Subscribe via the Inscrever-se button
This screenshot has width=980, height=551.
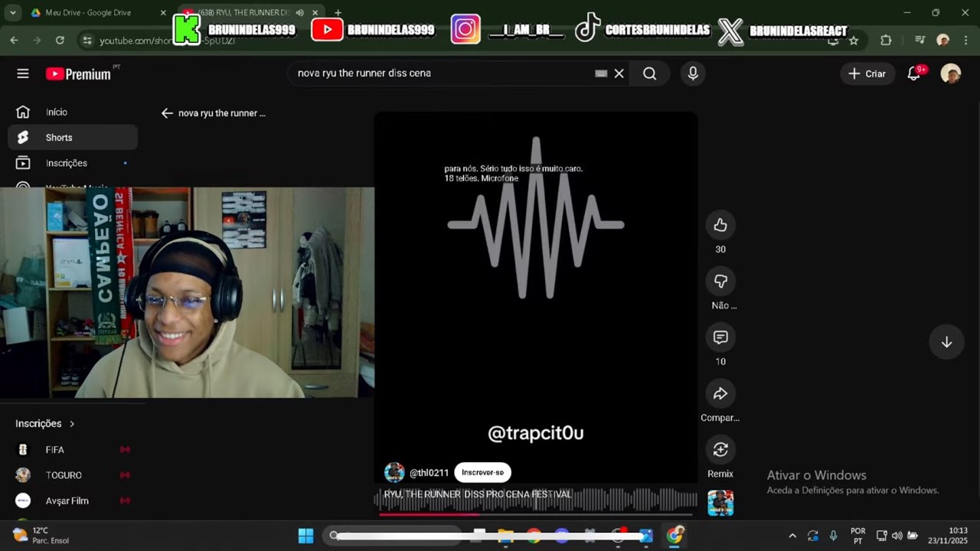(482, 472)
